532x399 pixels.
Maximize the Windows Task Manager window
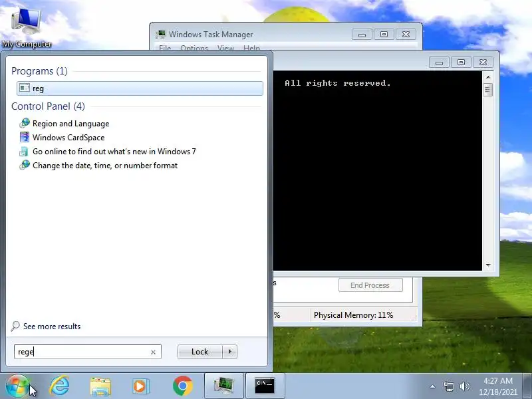(x=384, y=35)
